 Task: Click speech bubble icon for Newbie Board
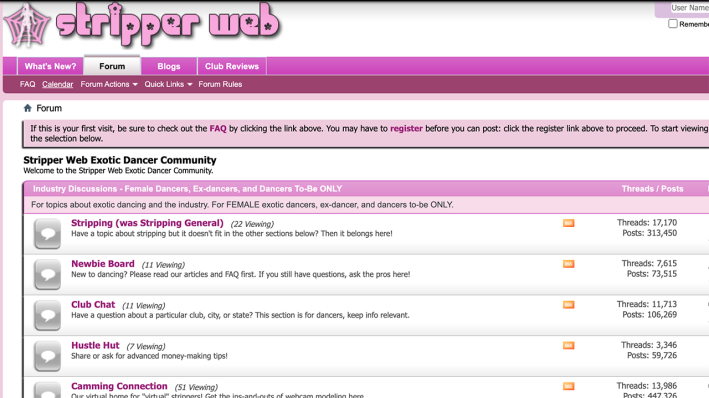47,274
